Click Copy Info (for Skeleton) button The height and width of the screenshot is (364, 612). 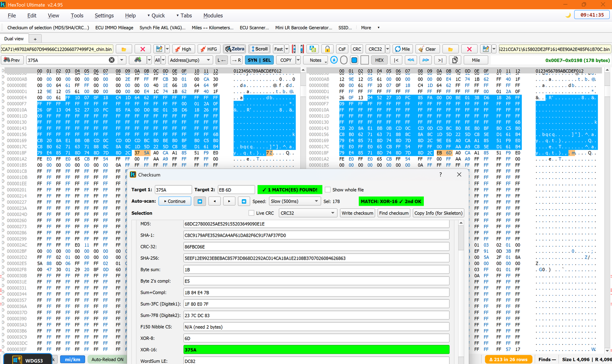(438, 213)
